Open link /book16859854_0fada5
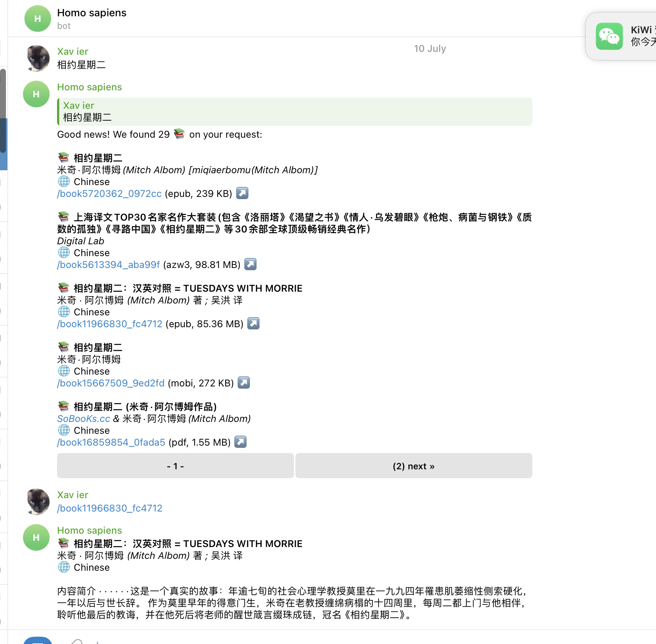This screenshot has height=644, width=656. point(111,442)
